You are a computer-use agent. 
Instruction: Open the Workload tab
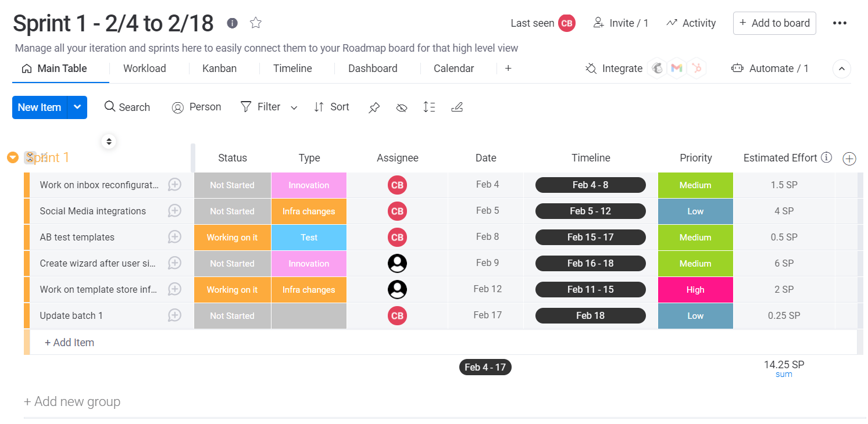point(144,68)
